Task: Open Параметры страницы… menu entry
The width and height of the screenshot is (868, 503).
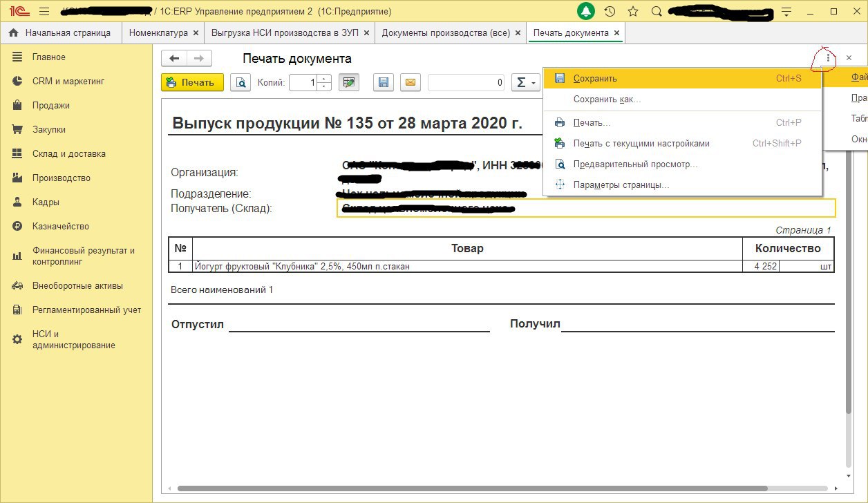Action: [682, 185]
